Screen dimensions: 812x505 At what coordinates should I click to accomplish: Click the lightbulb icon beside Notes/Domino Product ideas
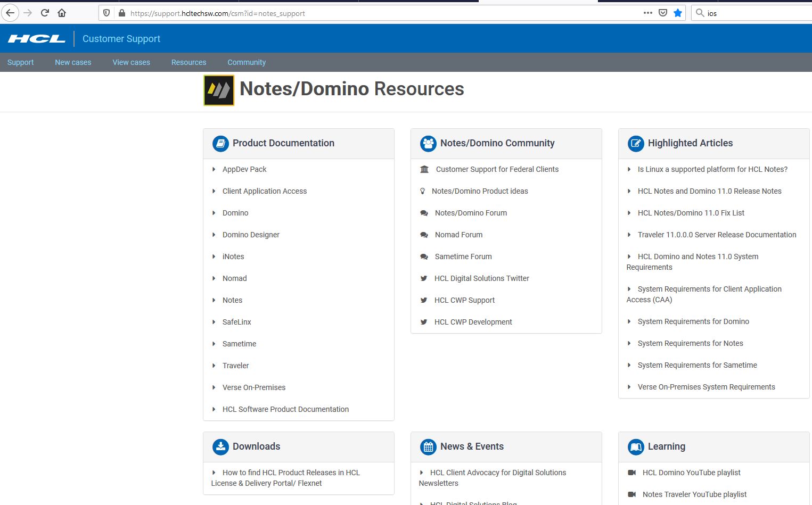[423, 191]
